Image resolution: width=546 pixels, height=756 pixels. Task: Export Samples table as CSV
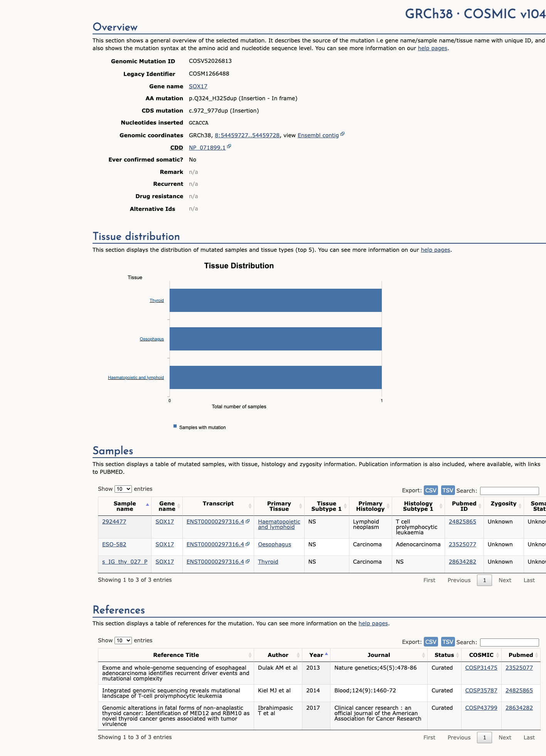(431, 490)
